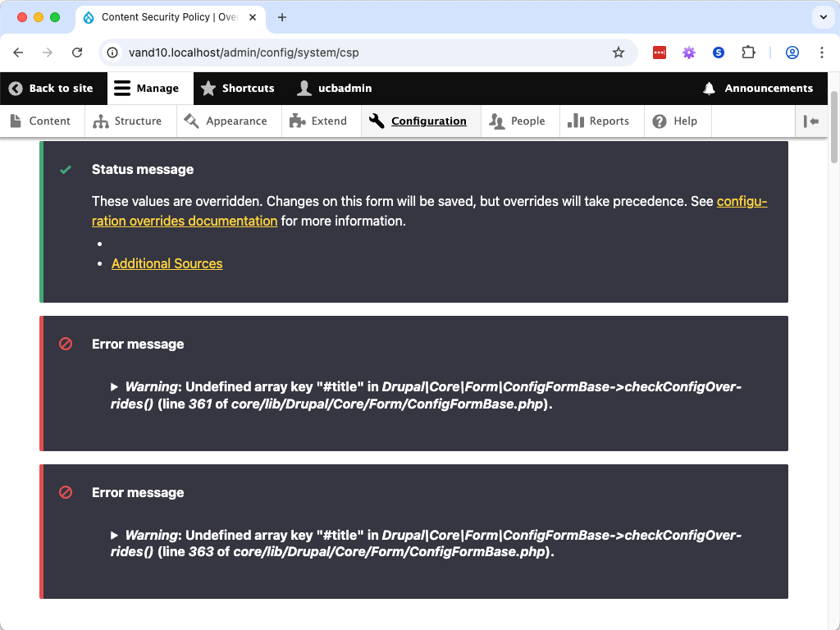Open the Additional Sources link
The width and height of the screenshot is (840, 630).
point(167,263)
